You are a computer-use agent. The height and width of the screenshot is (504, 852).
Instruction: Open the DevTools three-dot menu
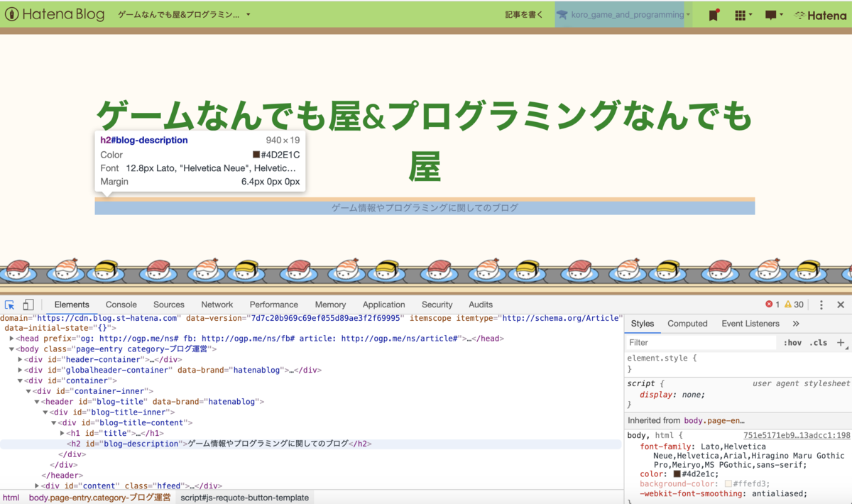[821, 305]
